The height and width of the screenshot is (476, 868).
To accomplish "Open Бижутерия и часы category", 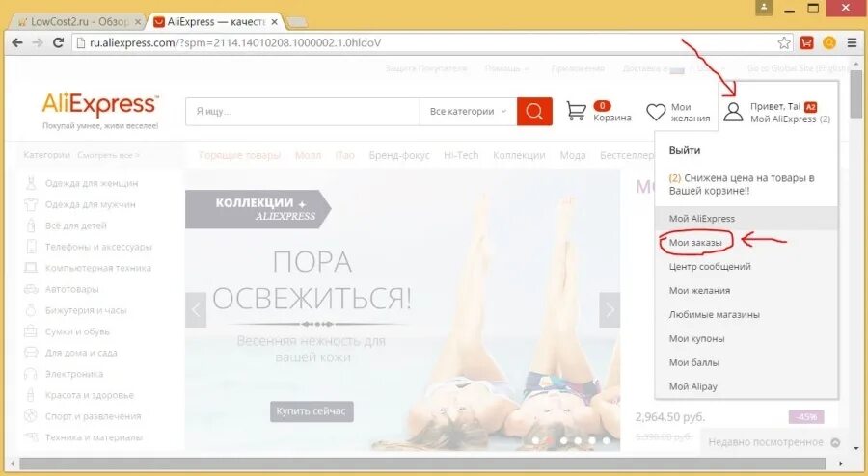I will [x=86, y=310].
